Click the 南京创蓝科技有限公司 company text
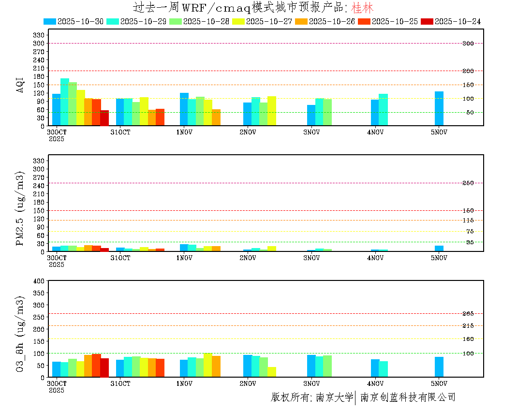This screenshot has width=532, height=411. click(408, 397)
